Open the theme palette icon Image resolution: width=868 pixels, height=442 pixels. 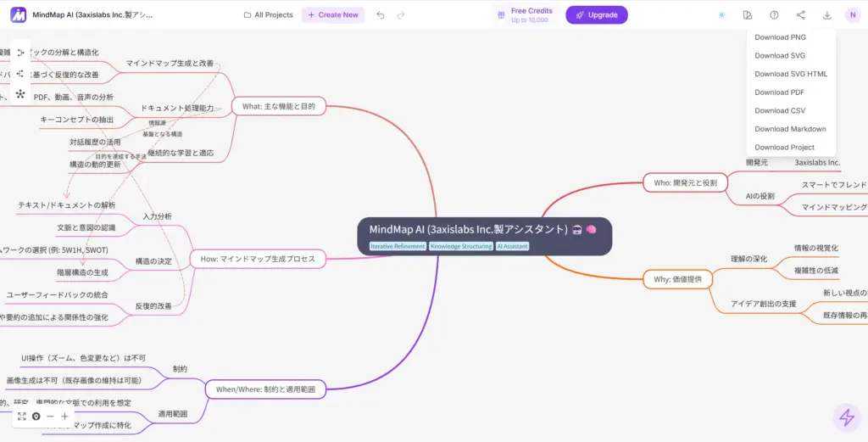(747, 15)
